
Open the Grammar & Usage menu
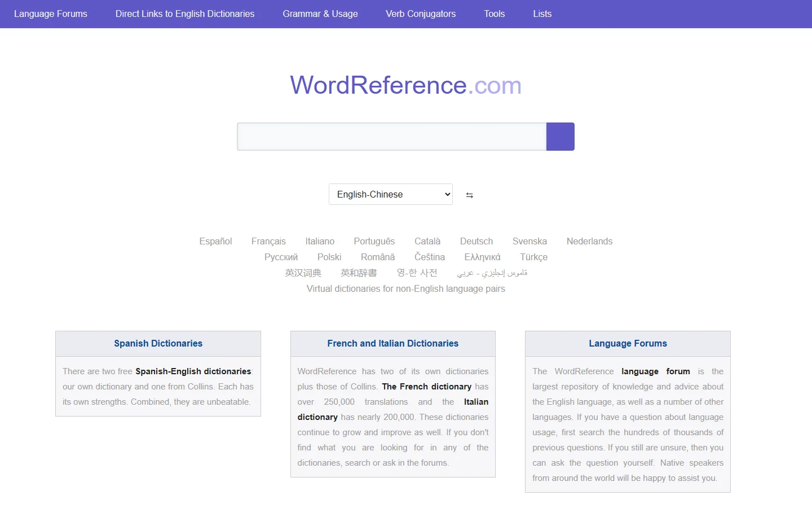tap(320, 14)
